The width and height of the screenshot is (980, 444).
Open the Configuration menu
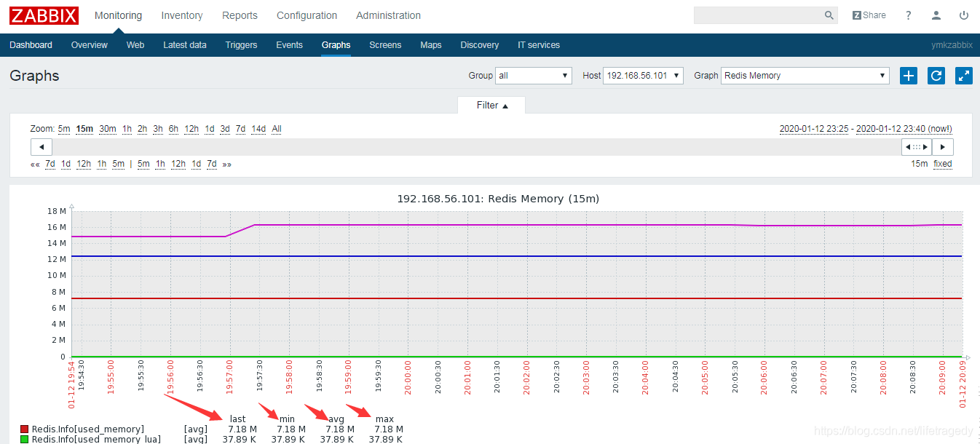[x=307, y=15]
